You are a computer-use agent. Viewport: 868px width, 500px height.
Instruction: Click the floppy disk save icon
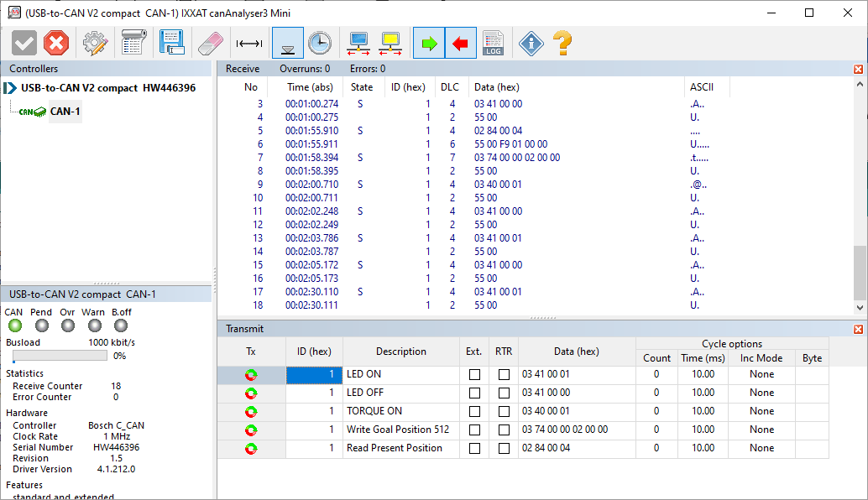[171, 43]
